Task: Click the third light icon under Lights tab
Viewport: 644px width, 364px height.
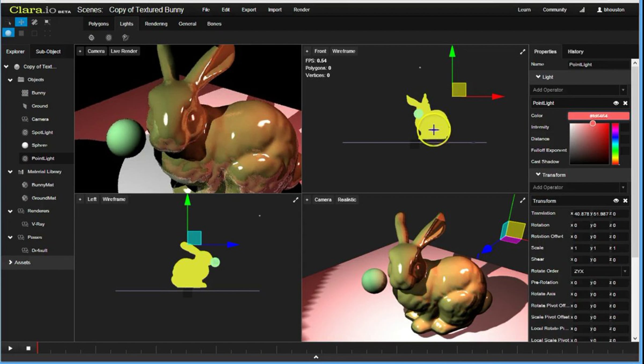Action: [x=125, y=38]
